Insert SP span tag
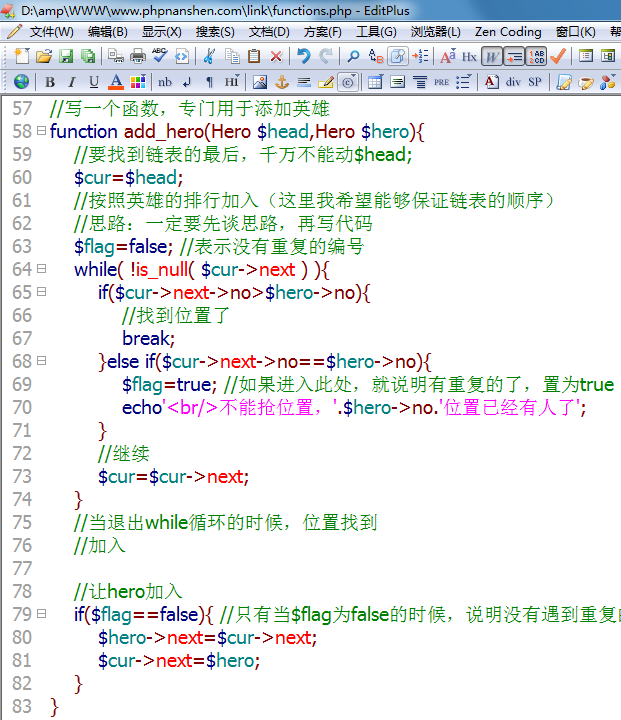Screen dimensions: 621x720 (x=535, y=82)
